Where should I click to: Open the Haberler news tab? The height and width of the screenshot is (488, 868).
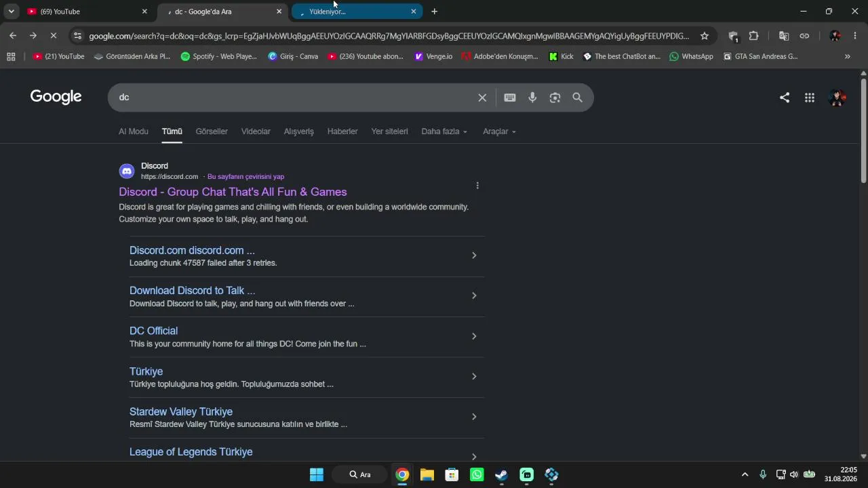click(x=342, y=131)
